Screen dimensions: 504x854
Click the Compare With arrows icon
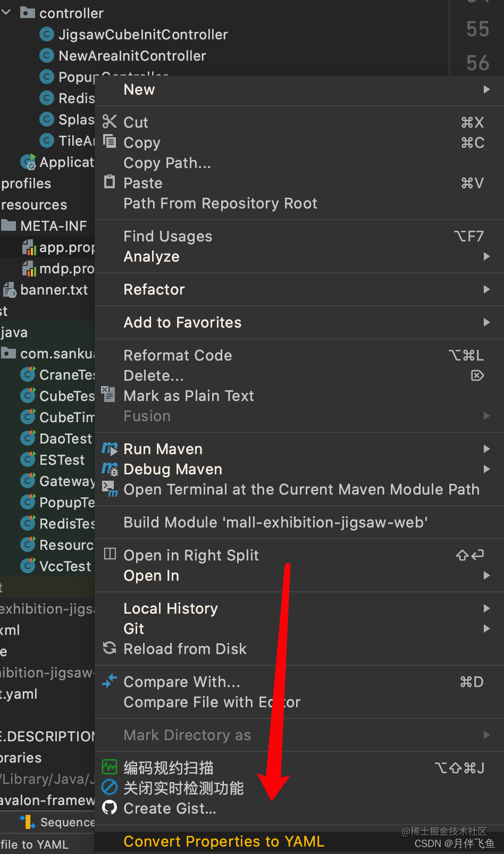coord(110,681)
